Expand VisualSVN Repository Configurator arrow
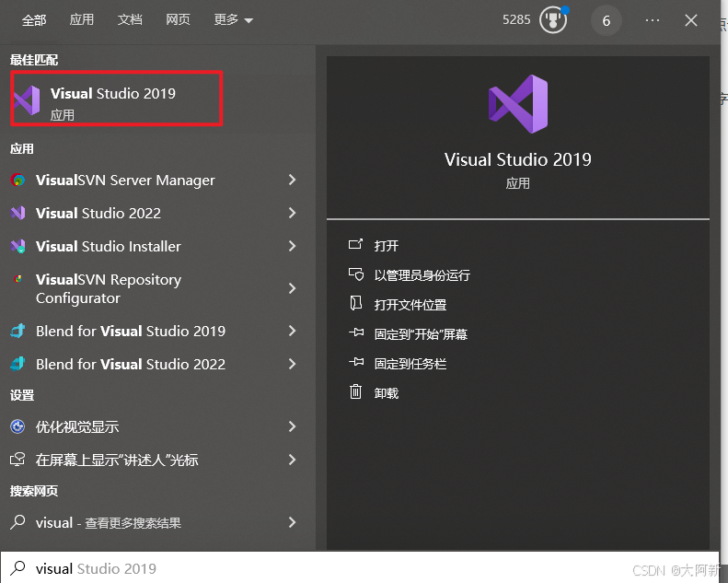 pos(292,288)
